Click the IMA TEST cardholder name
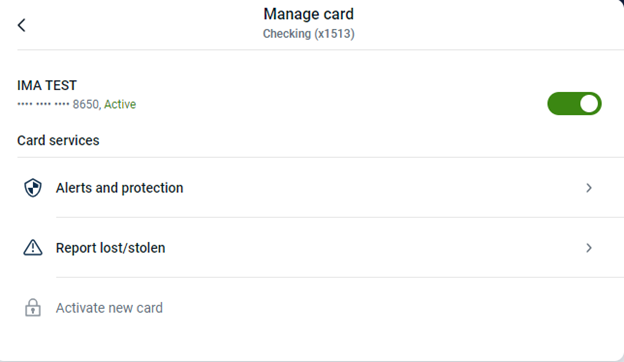The height and width of the screenshot is (362, 624). click(x=47, y=85)
